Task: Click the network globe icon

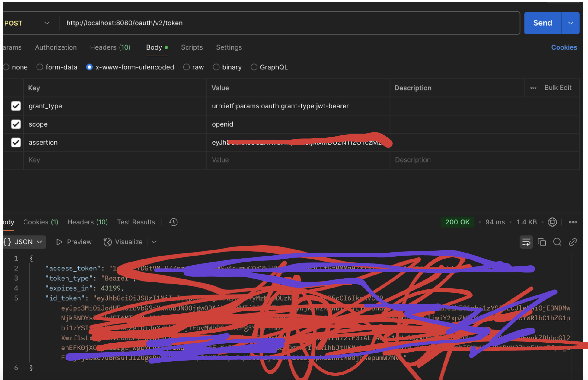Action: [552, 222]
